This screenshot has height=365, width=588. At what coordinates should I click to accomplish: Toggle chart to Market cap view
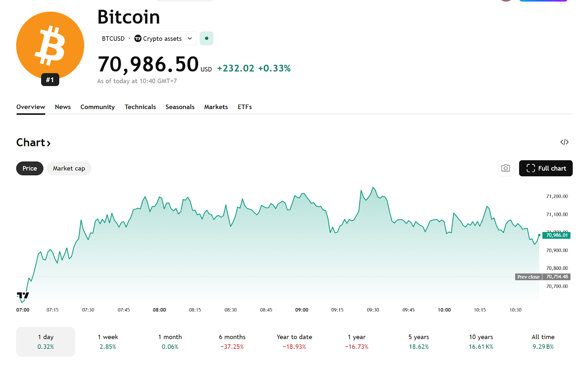tap(69, 169)
